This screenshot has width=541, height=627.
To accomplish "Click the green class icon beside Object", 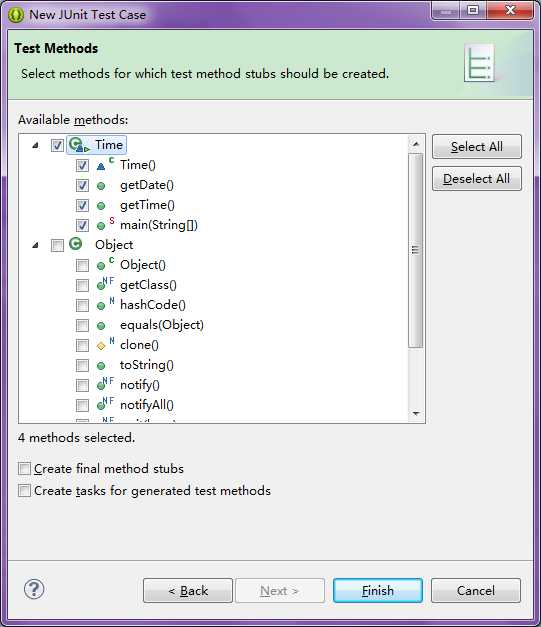I will [76, 244].
